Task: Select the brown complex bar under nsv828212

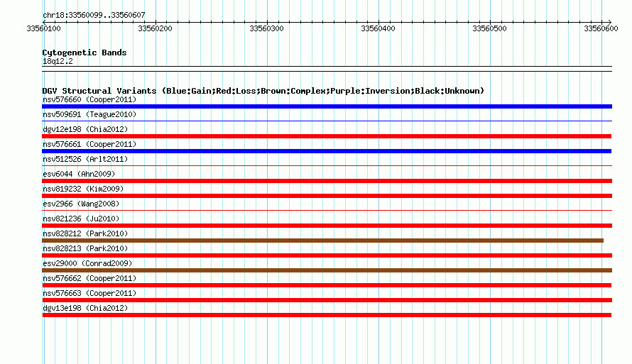Action: (322, 241)
